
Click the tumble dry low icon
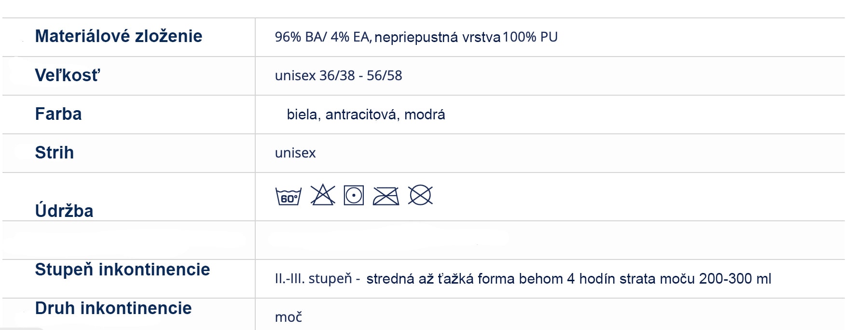(x=354, y=195)
